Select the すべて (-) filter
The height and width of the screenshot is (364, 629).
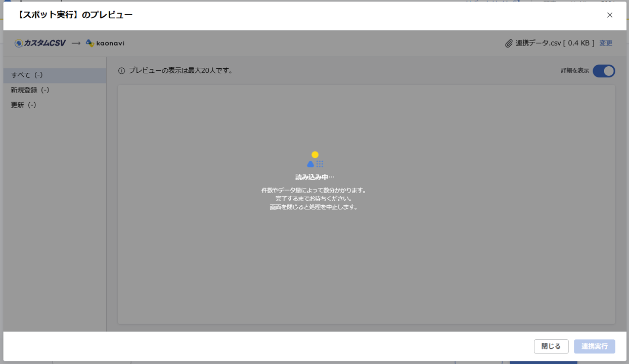point(55,75)
